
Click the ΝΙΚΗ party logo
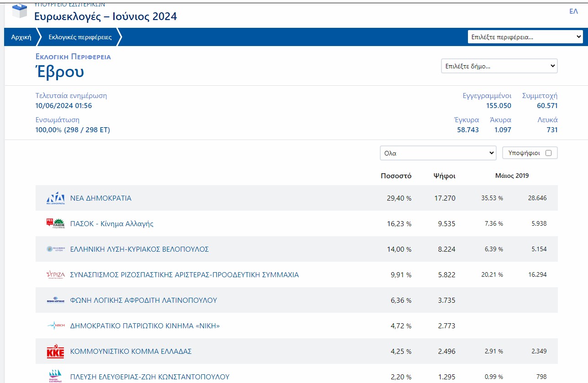pyautogui.click(x=56, y=326)
